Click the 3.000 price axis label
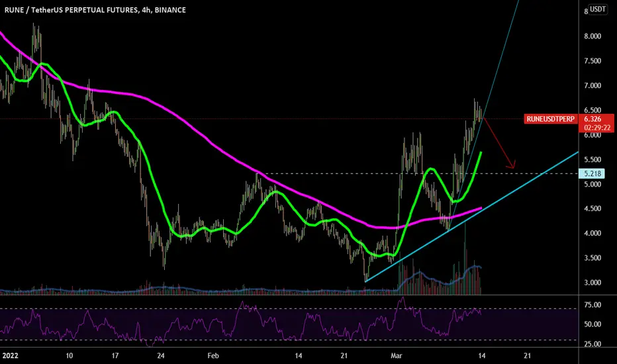Viewport: 617px width, 364px height. (x=593, y=283)
